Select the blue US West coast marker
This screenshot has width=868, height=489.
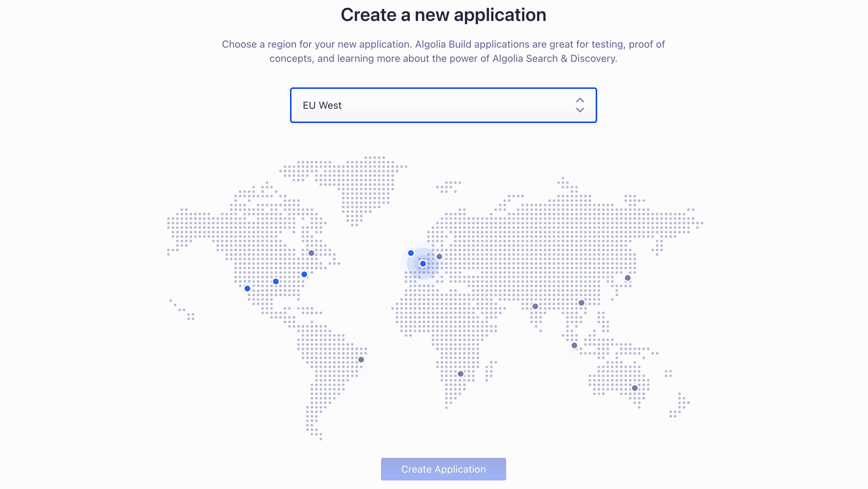click(x=247, y=289)
